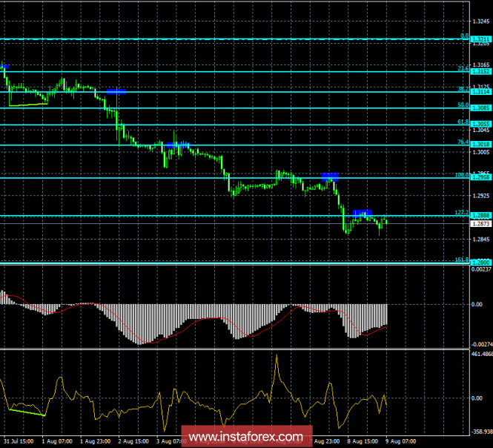Viewport: 493px width, 448px height.
Task: Click the 1.3152 price label
Action: tap(480, 71)
